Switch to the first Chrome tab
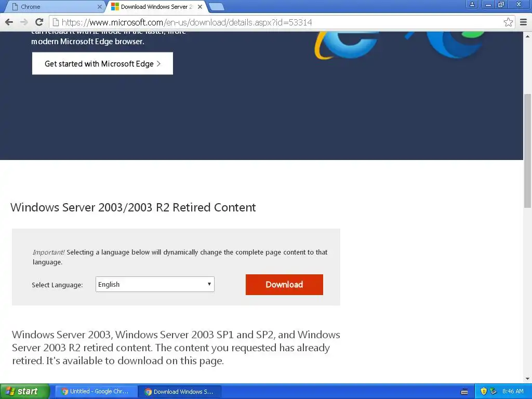Image resolution: width=532 pixels, height=399 pixels. click(x=56, y=7)
